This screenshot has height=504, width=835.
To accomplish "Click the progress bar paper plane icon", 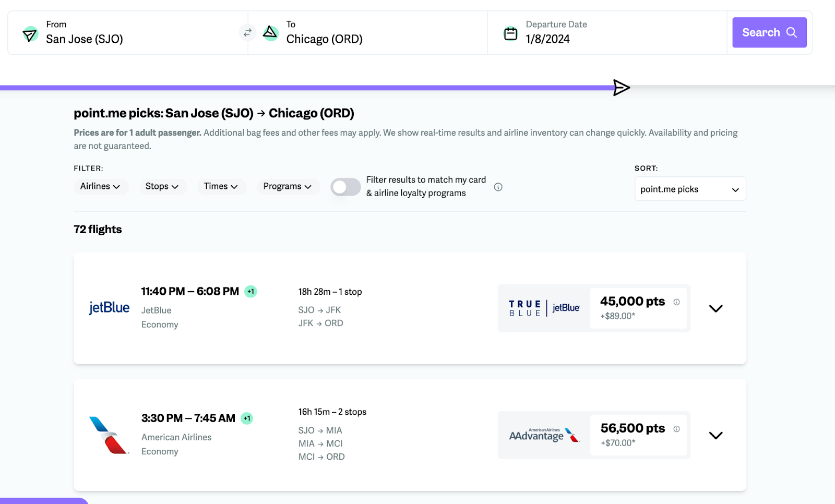I will click(x=621, y=88).
